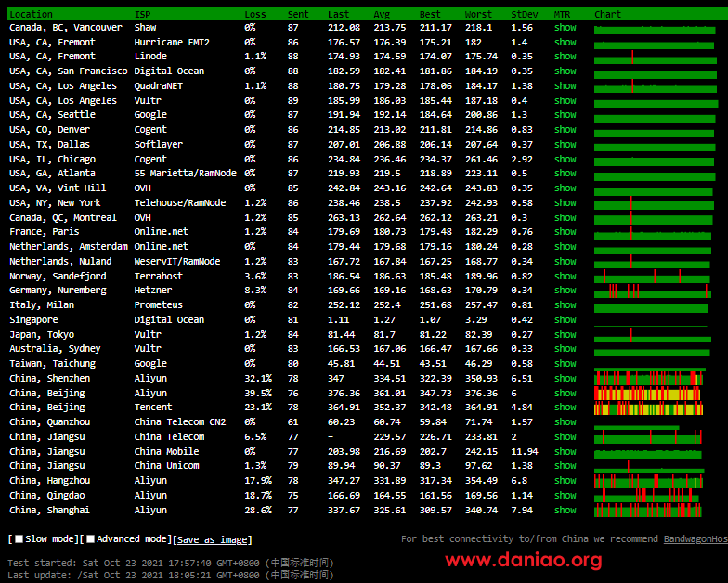728x583 pixels.
Task: Enable the Slow mode checkbox
Action: [19, 538]
